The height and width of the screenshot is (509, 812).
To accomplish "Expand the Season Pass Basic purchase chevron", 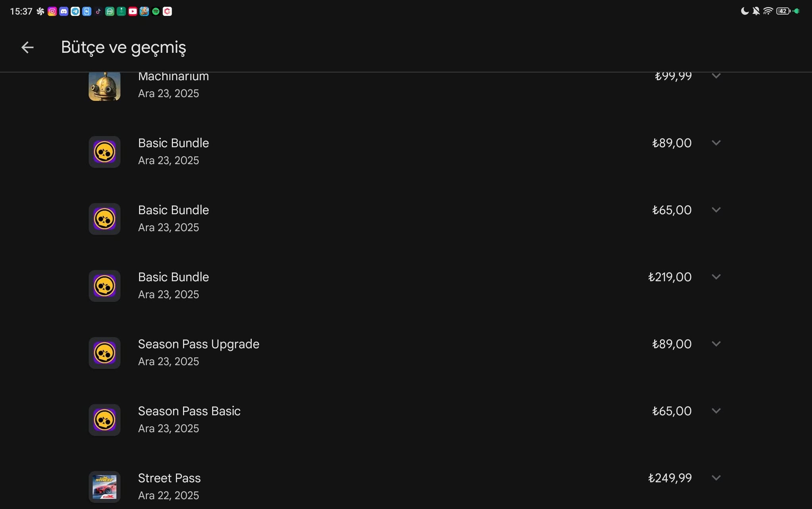I will (x=716, y=411).
